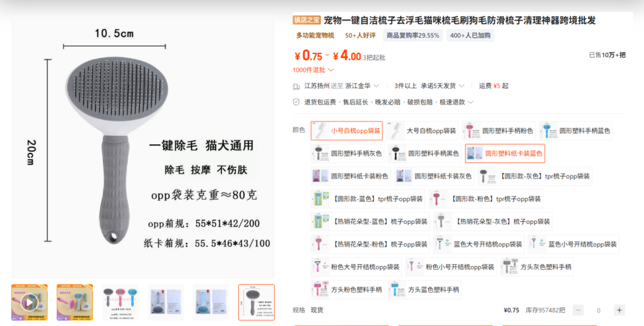Choose the 大号白梳opp袋装 variant
Image resolution: width=644 pixels, height=326 pixels.
tap(422, 131)
